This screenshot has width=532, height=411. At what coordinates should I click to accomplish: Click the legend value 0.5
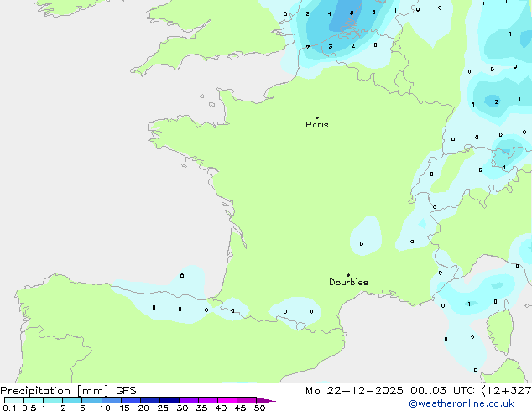click(29, 408)
